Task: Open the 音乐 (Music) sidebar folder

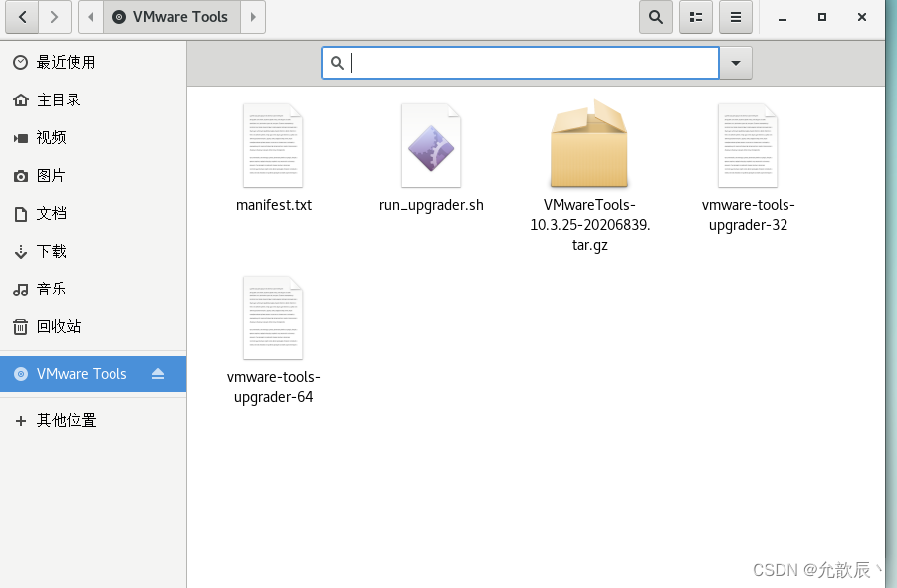Action: 94,289
